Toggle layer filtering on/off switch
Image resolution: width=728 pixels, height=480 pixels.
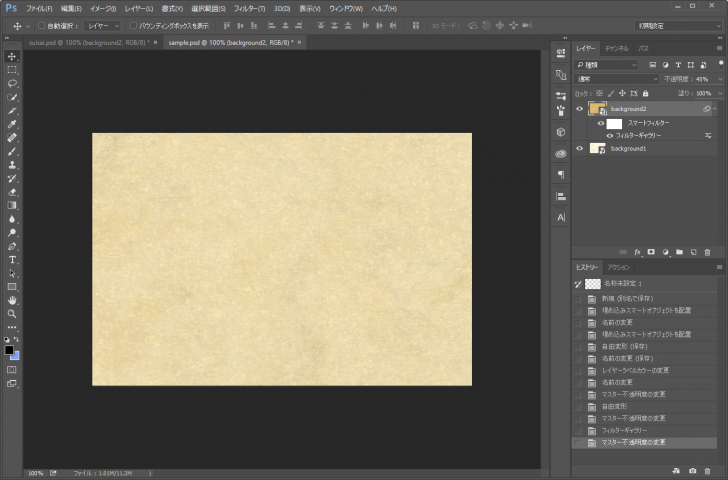click(721, 64)
